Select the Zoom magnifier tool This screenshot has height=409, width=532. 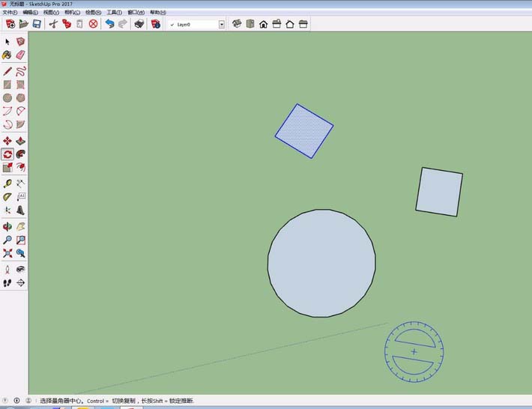click(7, 240)
